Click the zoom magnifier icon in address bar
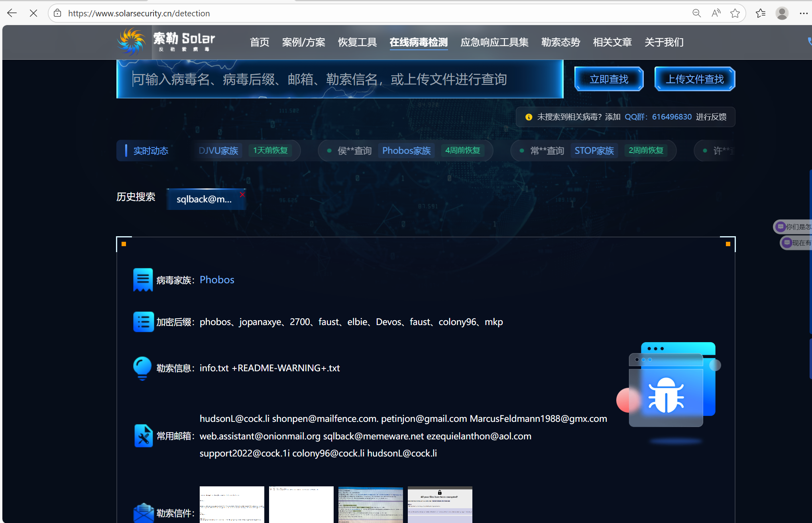This screenshot has height=523, width=812. (696, 13)
